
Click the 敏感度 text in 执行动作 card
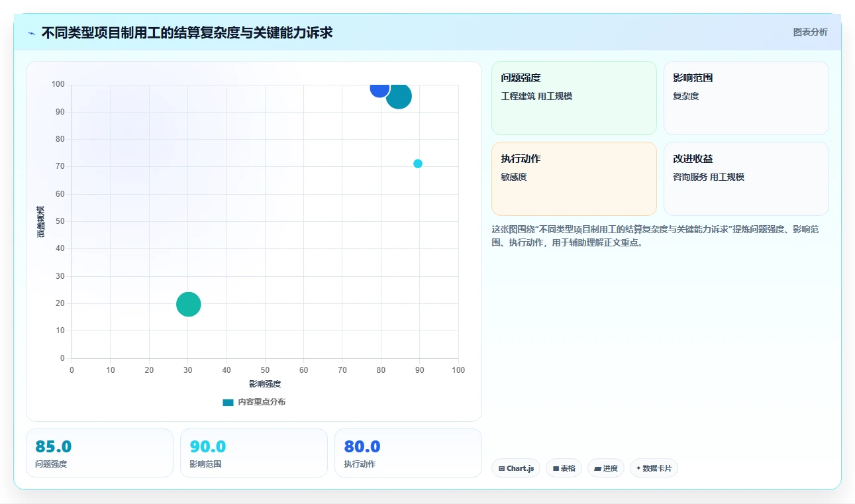point(514,177)
